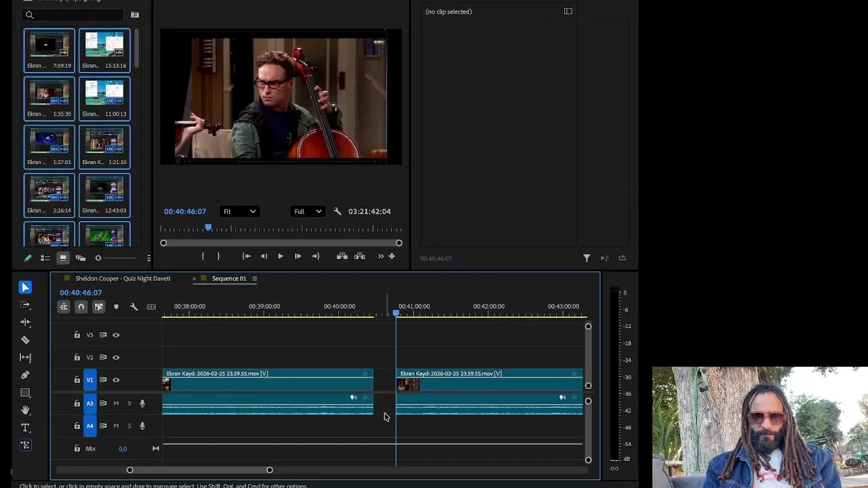
Task: Click the Mix track end-of-track icon
Action: point(155,449)
